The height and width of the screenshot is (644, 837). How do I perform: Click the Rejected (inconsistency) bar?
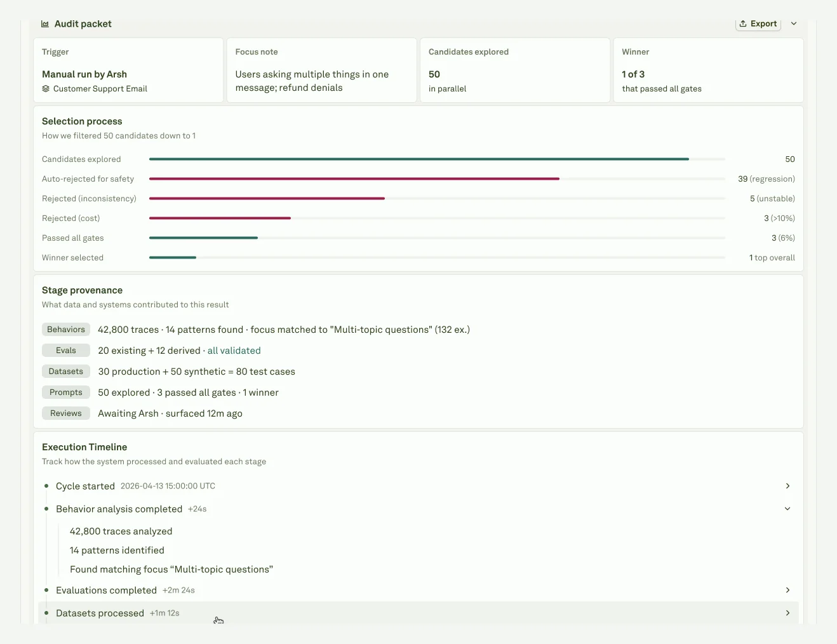click(437, 199)
